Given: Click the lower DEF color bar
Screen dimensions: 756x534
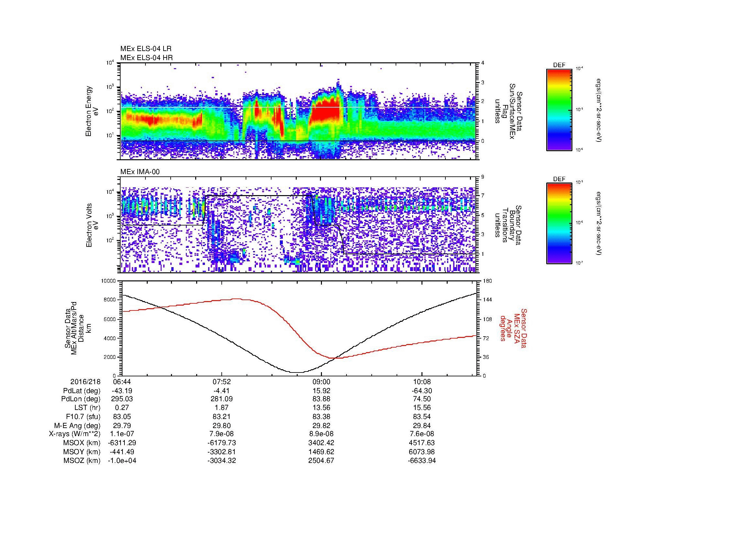Looking at the screenshot, I should tap(559, 224).
